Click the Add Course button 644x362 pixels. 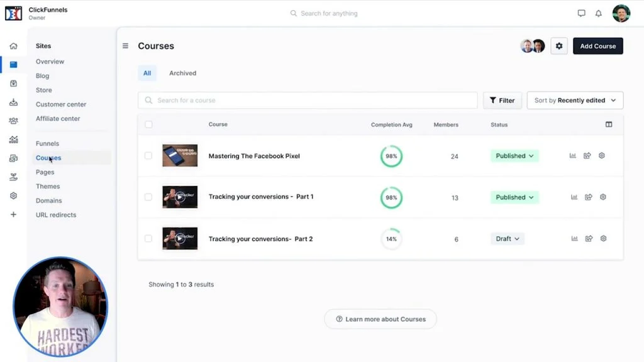tap(597, 46)
